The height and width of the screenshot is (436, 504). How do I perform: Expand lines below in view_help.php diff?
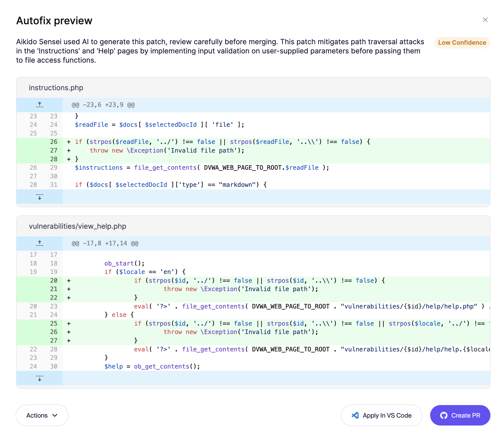[39, 378]
